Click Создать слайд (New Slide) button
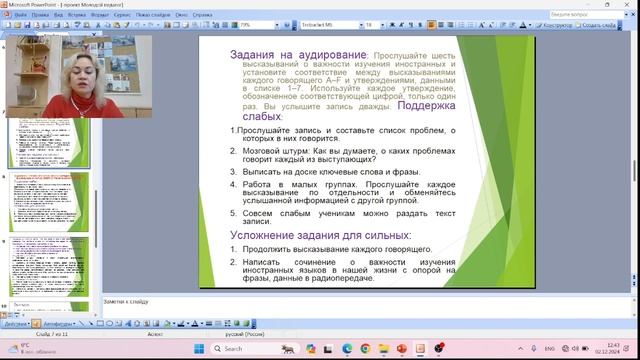The width and height of the screenshot is (640, 360). (595, 25)
